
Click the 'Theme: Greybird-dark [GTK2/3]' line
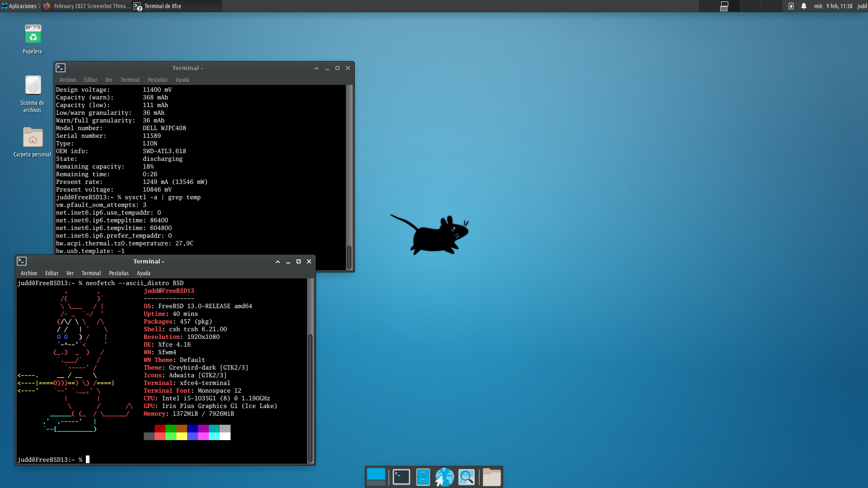(196, 368)
